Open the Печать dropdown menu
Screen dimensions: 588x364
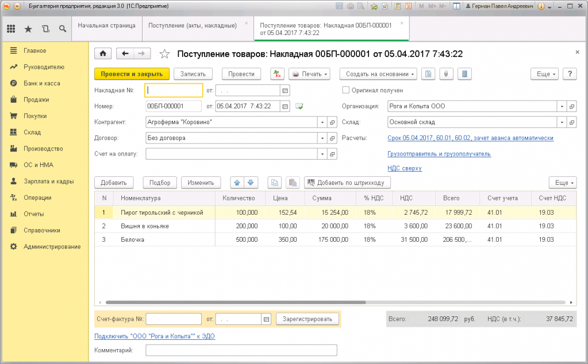(310, 74)
